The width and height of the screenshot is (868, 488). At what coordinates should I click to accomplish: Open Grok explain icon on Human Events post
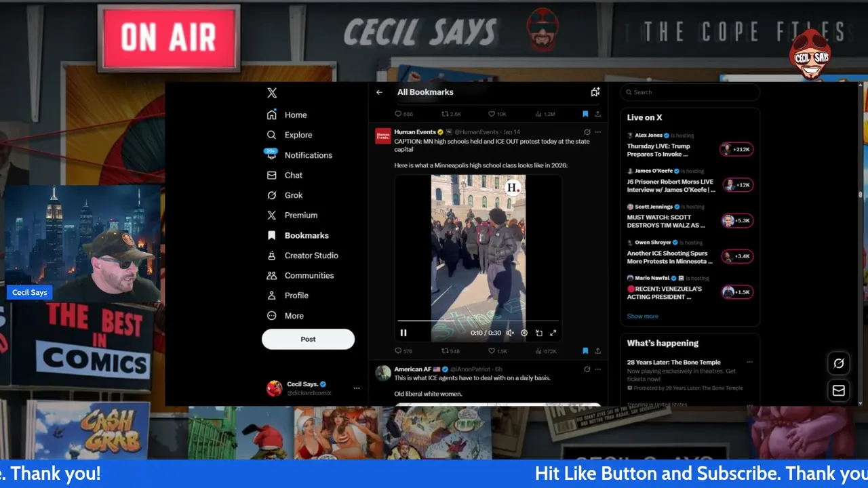[x=587, y=132]
